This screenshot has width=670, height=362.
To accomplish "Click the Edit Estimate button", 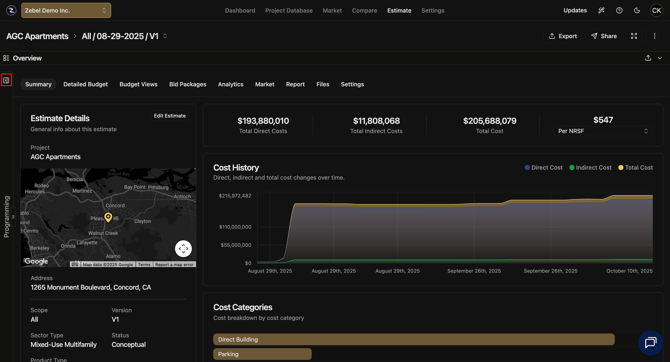I will coord(170,116).
